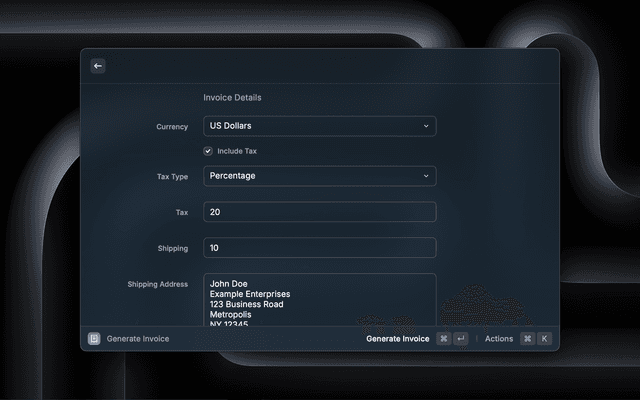This screenshot has height=400, width=640.
Task: Click the ⌘ key icon beside Generate Invoice
Action: 444,339
